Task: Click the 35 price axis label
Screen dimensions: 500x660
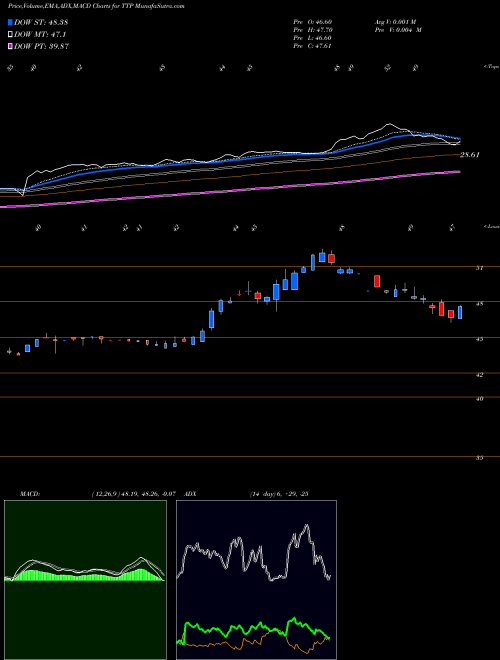Action: (x=479, y=458)
